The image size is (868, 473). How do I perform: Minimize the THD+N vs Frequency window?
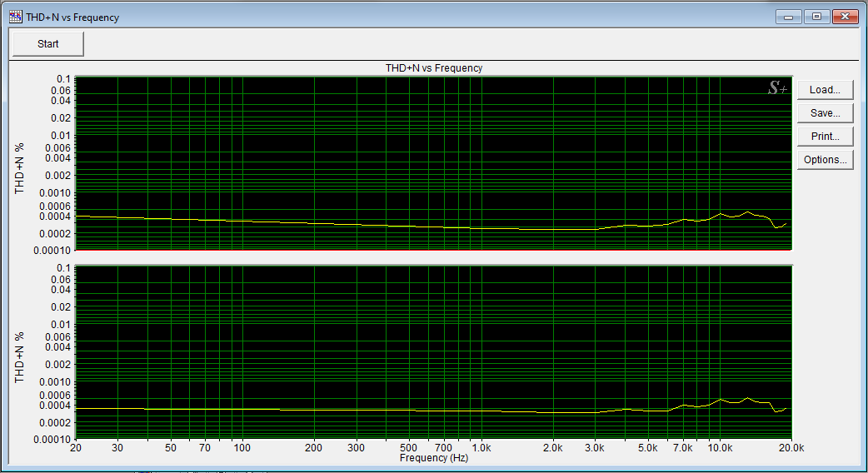click(788, 17)
